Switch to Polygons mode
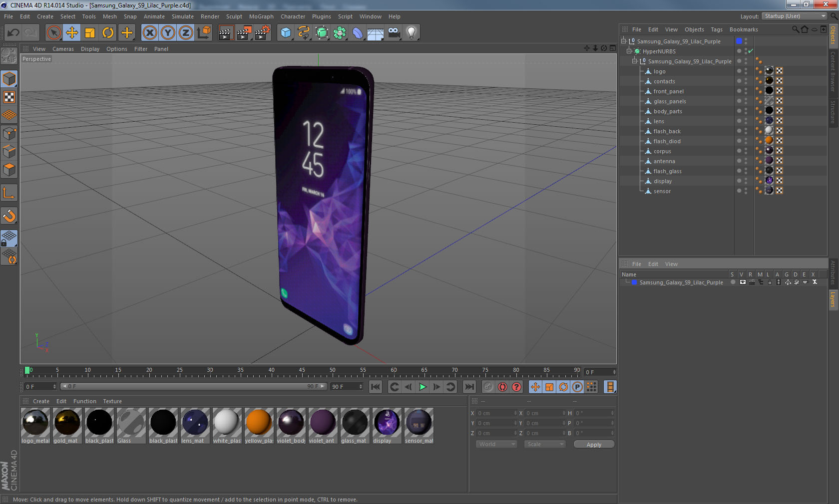This screenshot has width=839, height=504. [9, 170]
